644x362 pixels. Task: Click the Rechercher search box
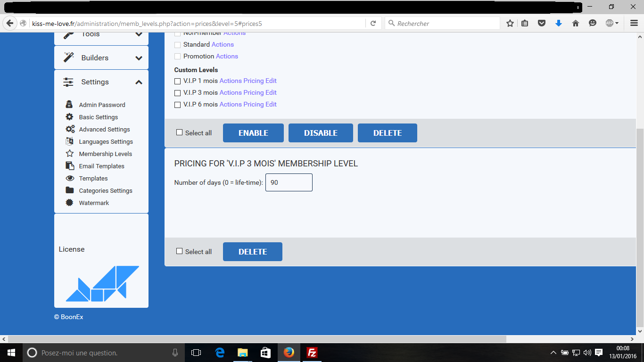(x=442, y=23)
